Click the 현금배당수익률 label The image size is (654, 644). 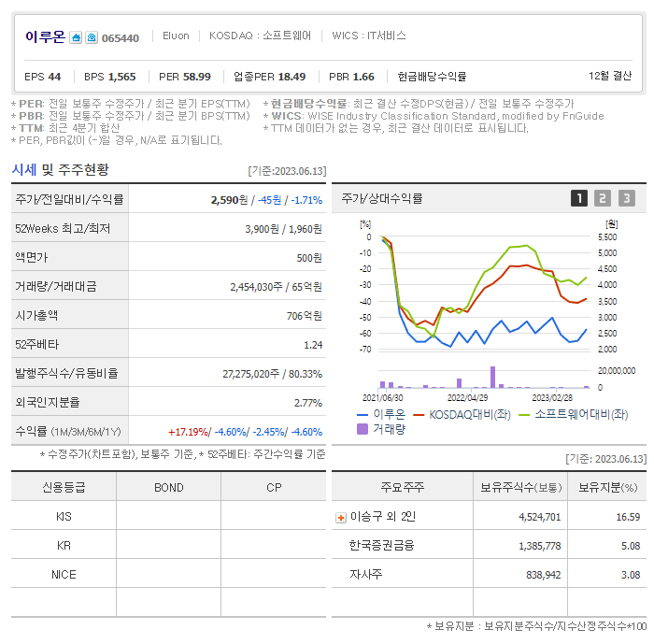[x=432, y=77]
